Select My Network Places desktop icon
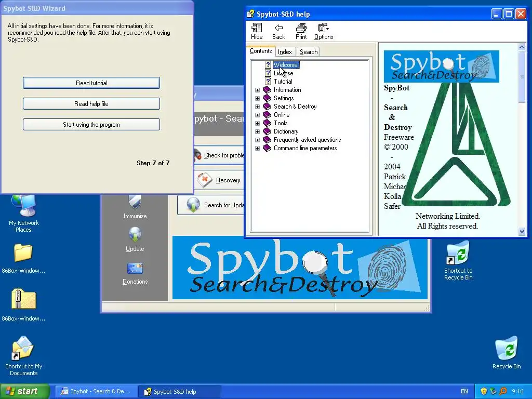The image size is (532, 399). pyautogui.click(x=24, y=213)
